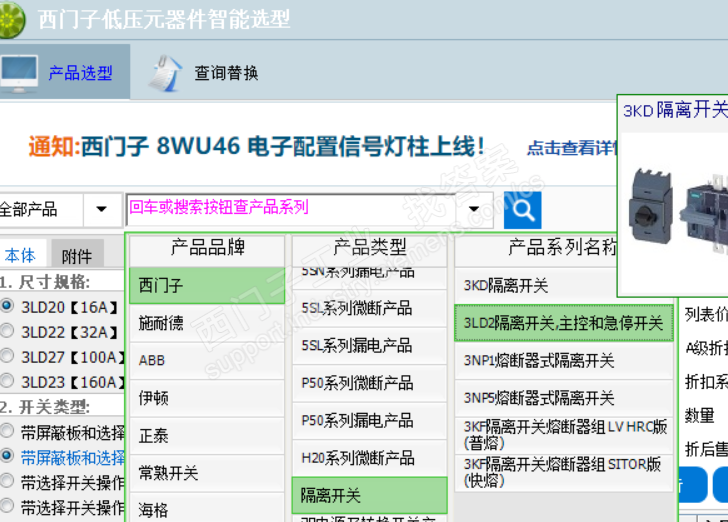Choose brand 西门子 in the list

(x=207, y=286)
